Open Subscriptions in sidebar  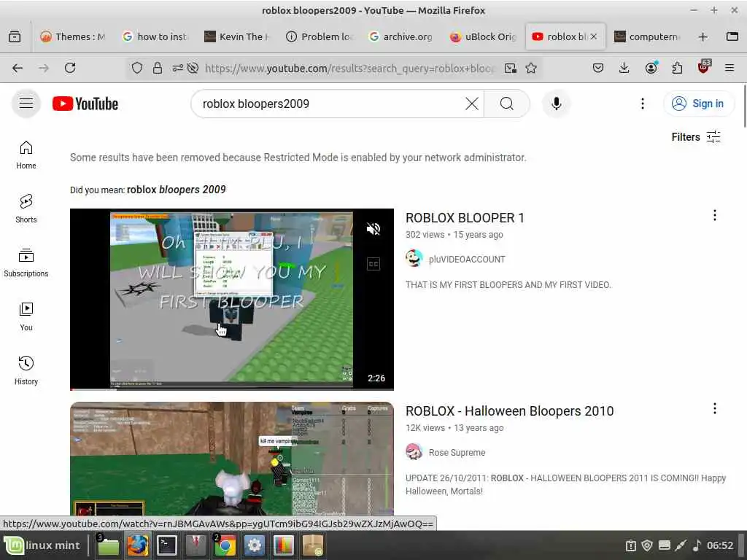26,262
